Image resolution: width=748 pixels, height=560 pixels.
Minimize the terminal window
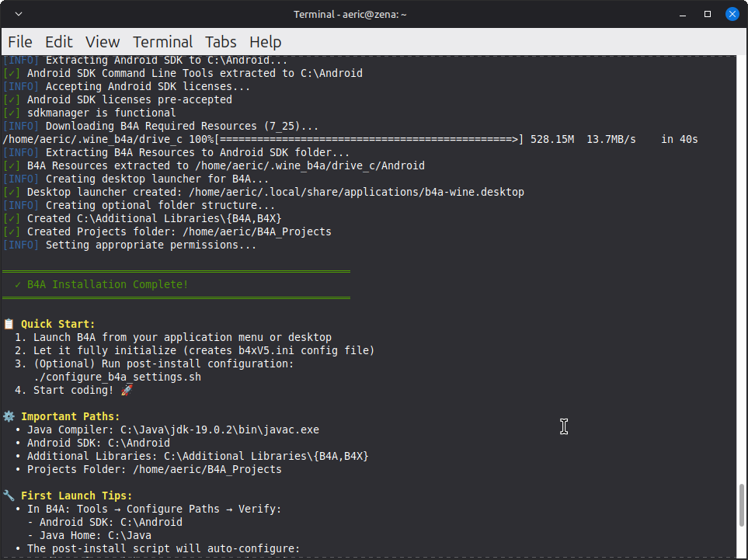683,14
